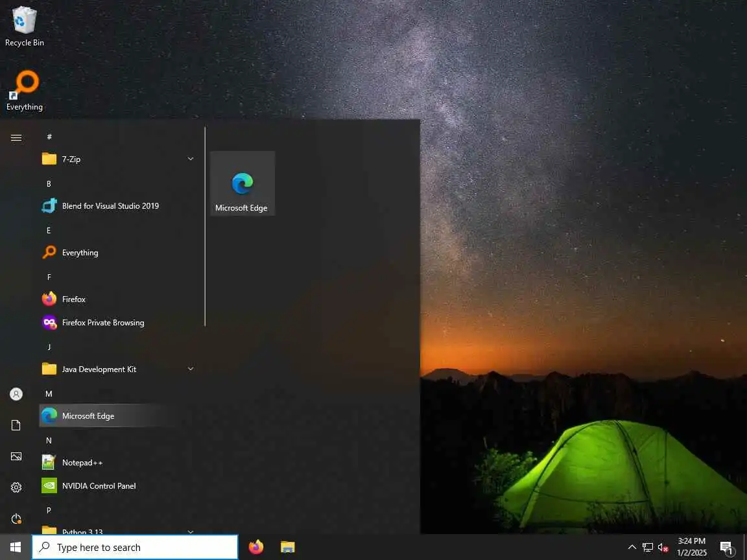Show hidden system tray icons
Screen dimensions: 747x560
pos(632,547)
